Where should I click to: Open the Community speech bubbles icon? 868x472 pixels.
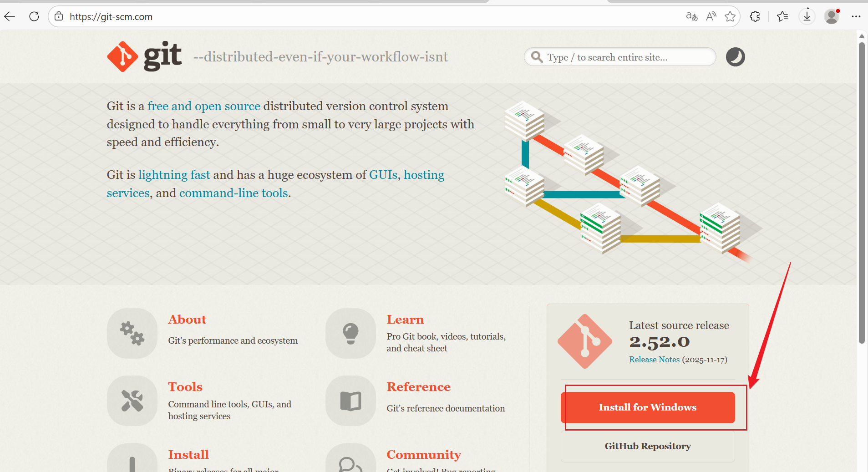[x=350, y=459]
